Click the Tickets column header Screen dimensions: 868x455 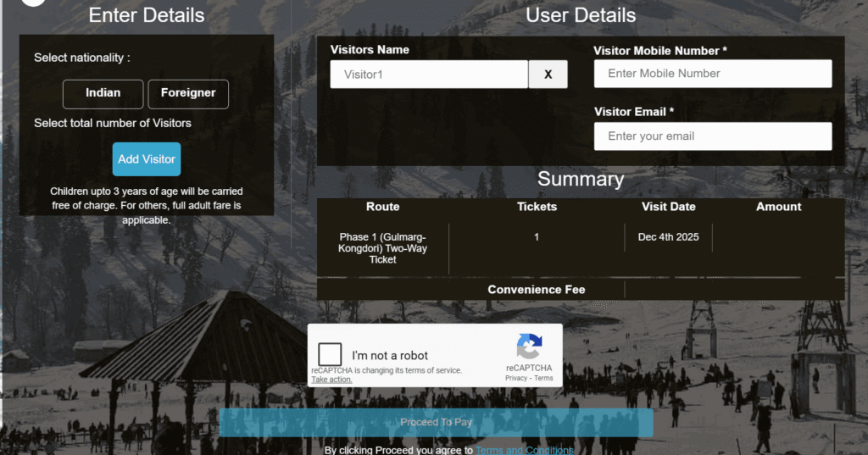tap(537, 207)
